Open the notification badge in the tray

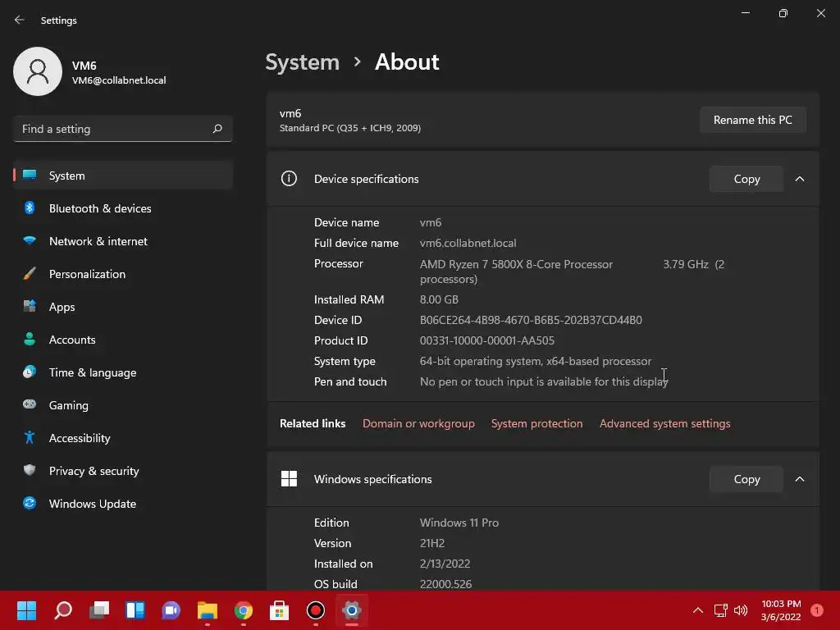[816, 610]
